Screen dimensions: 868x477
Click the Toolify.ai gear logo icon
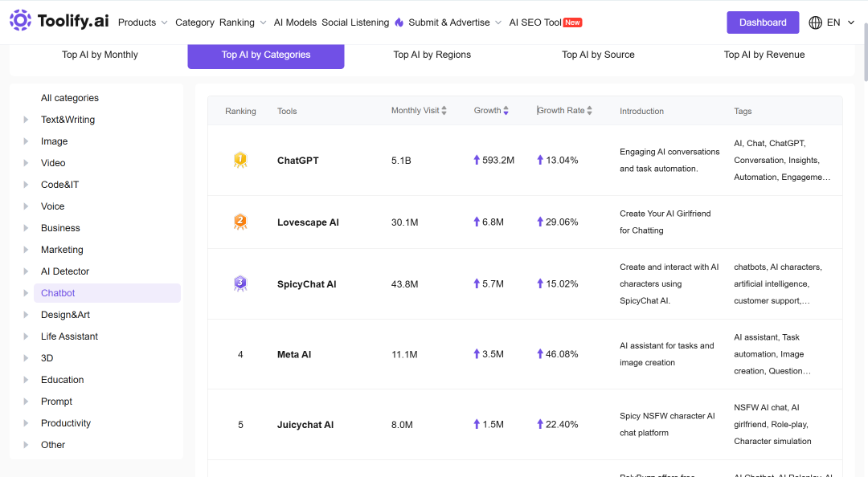click(x=20, y=20)
